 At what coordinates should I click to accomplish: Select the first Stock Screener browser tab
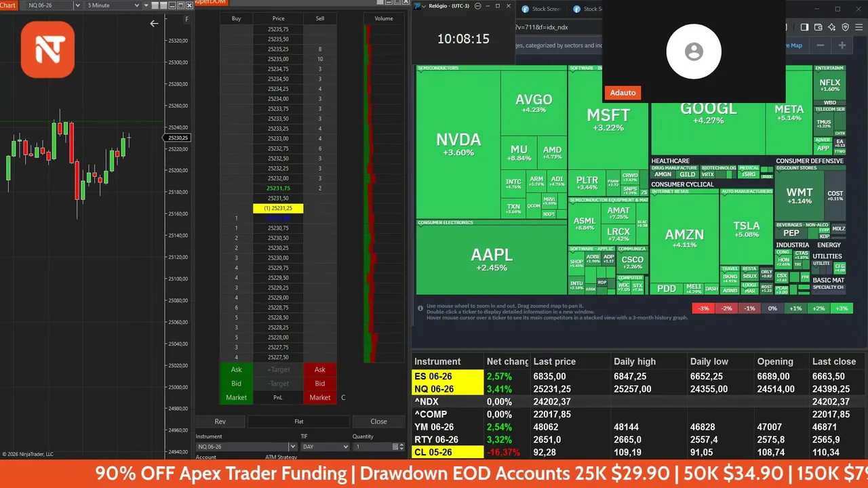[x=540, y=9]
